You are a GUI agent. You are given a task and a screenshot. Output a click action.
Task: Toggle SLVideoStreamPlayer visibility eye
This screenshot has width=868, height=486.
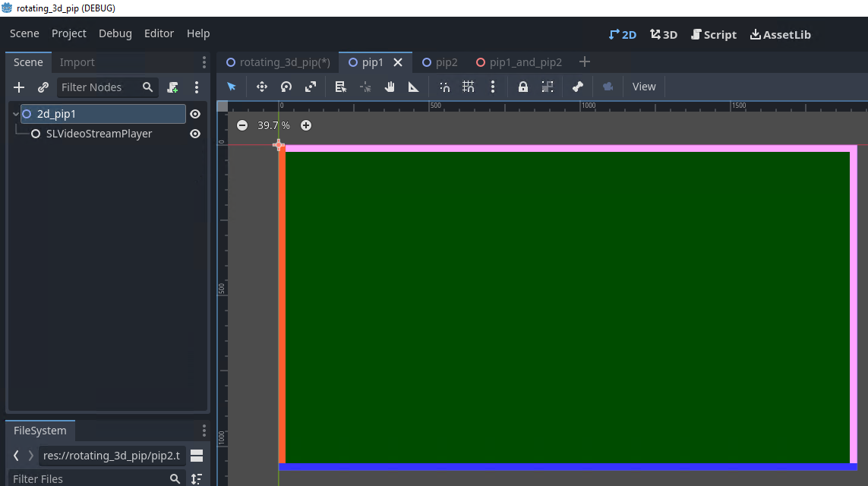point(195,134)
